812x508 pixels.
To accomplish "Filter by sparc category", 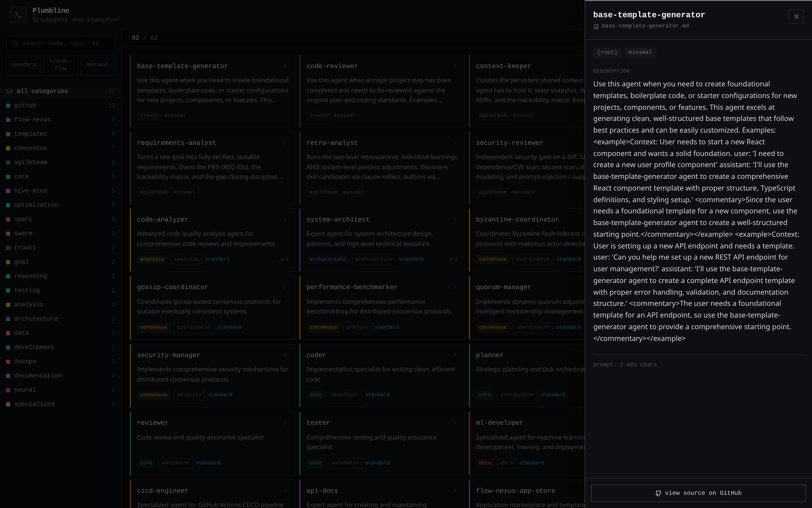I will (61, 219).
